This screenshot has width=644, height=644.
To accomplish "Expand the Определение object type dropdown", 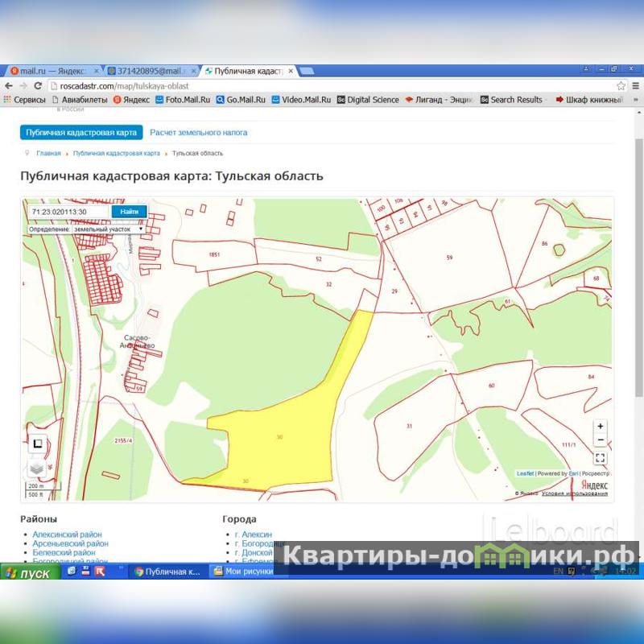I will (108, 229).
